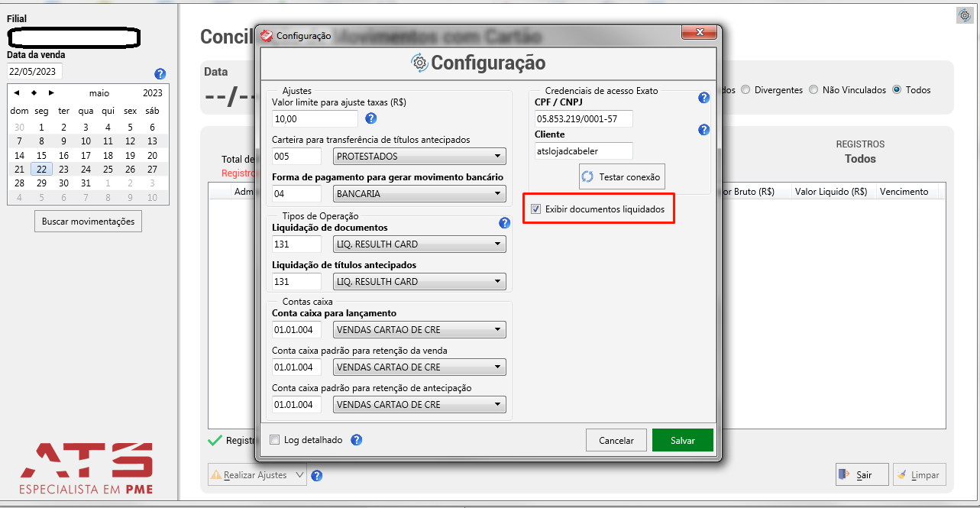980x508 pixels.
Task: Click help icon beside Realizar Ajustes
Action: 317,475
